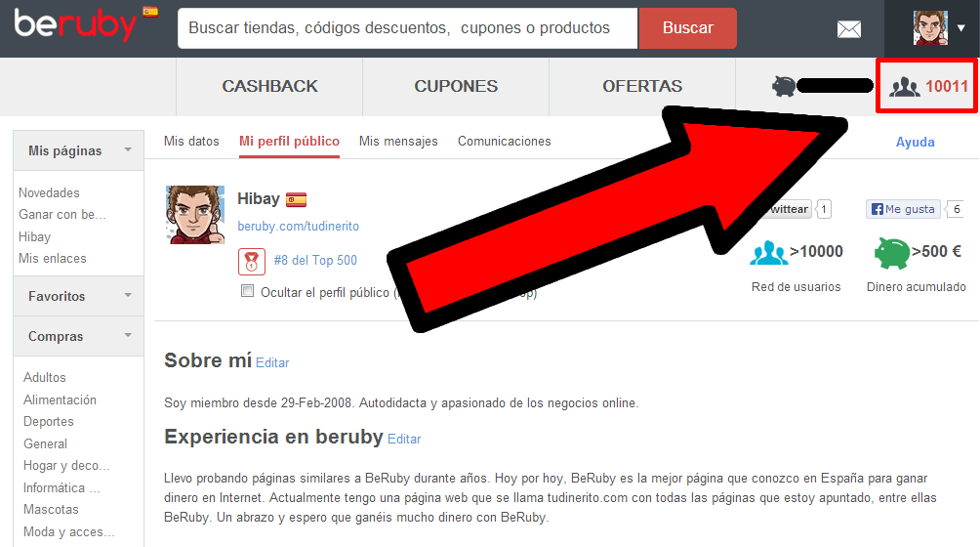
Task: Click the piggy bank balance icon
Action: tap(784, 86)
